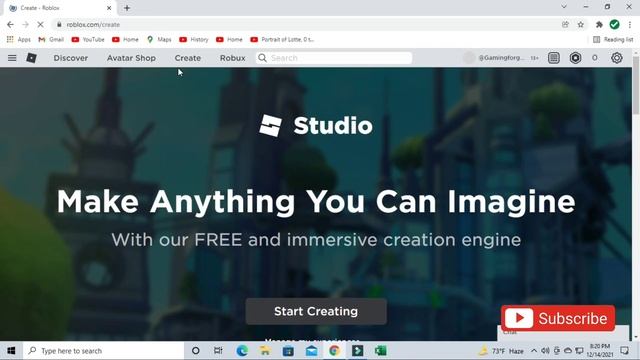640x360 pixels.
Task: Switch to Chrome in the taskbar
Action: [335, 351]
